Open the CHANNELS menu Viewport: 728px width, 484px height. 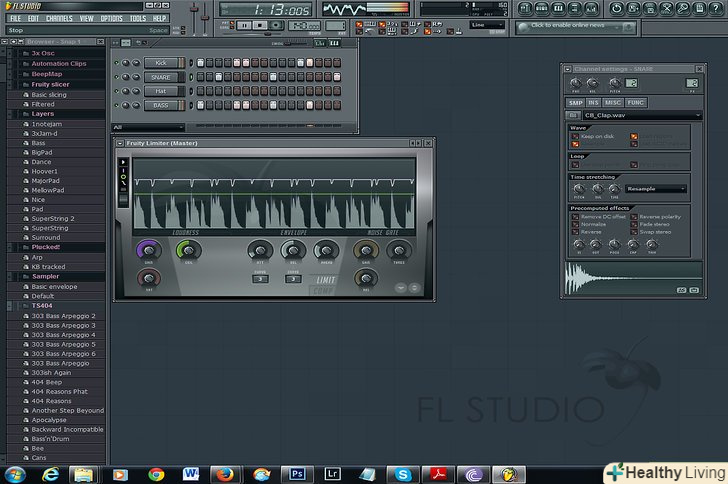(x=59, y=18)
